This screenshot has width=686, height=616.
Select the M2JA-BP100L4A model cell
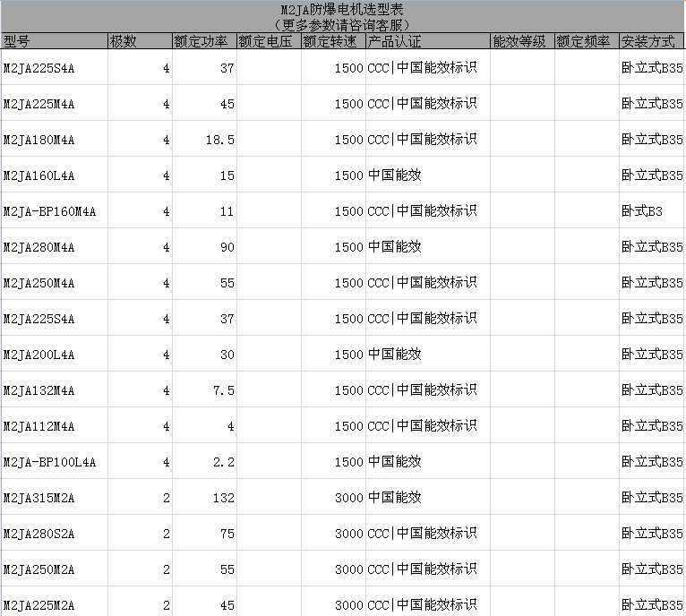coord(54,462)
